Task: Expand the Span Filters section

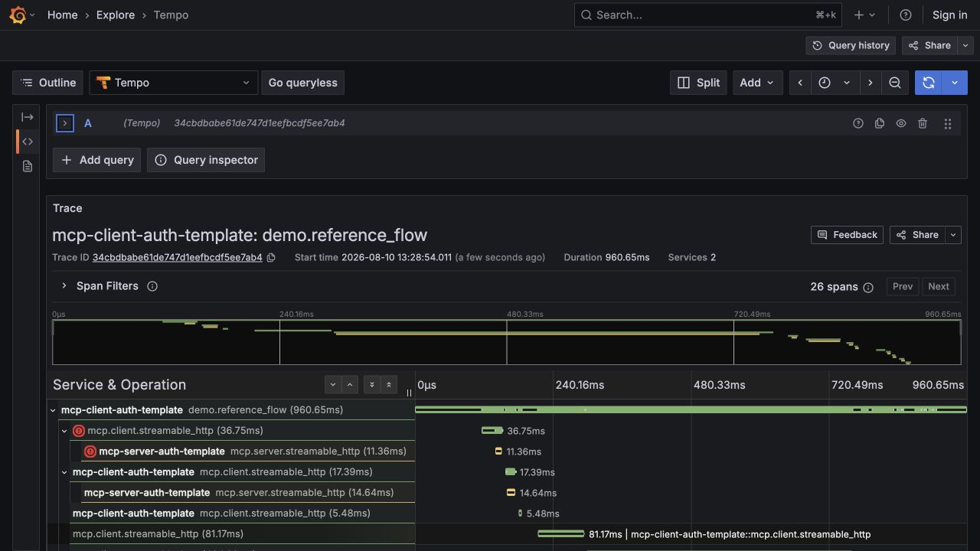Action: coord(64,286)
